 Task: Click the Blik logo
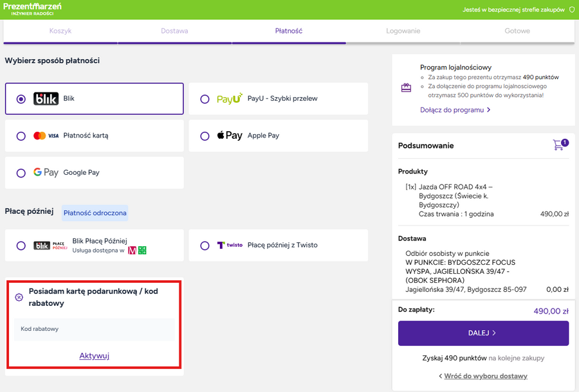tap(46, 99)
